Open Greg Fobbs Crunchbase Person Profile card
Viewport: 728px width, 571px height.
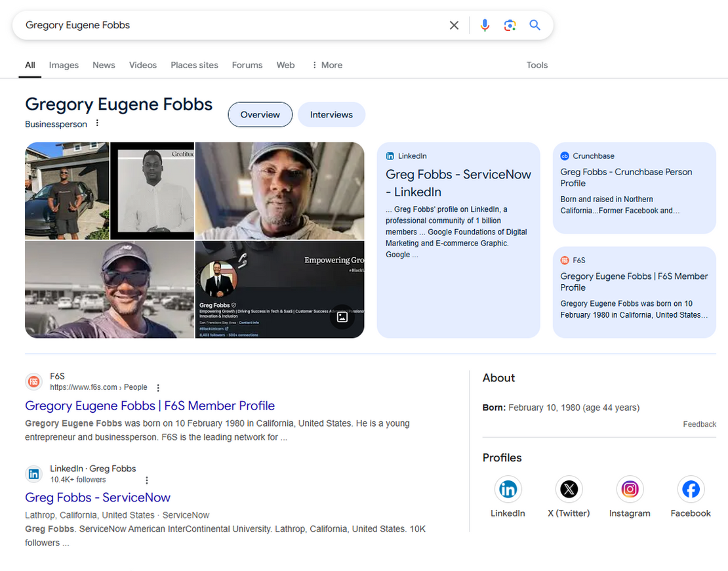point(634,188)
